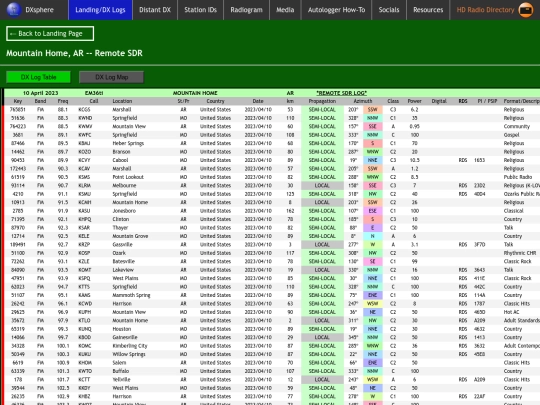Click the 10 April 2023 header date

40,93
